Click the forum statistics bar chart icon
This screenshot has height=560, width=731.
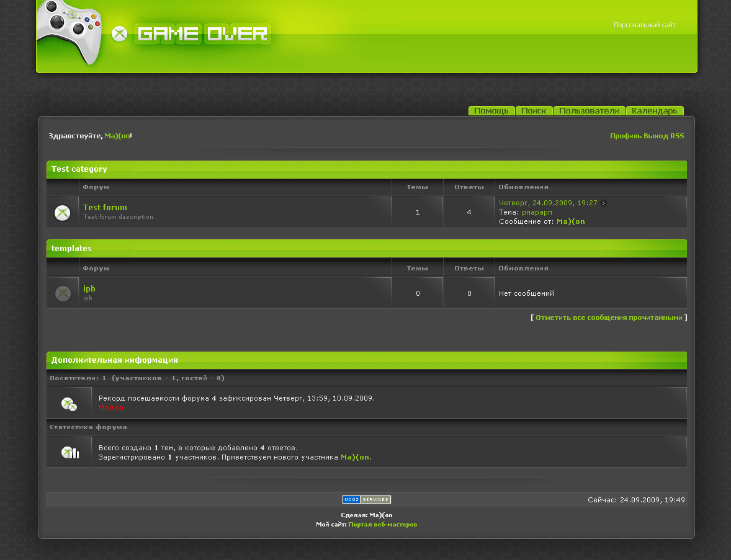[70, 452]
